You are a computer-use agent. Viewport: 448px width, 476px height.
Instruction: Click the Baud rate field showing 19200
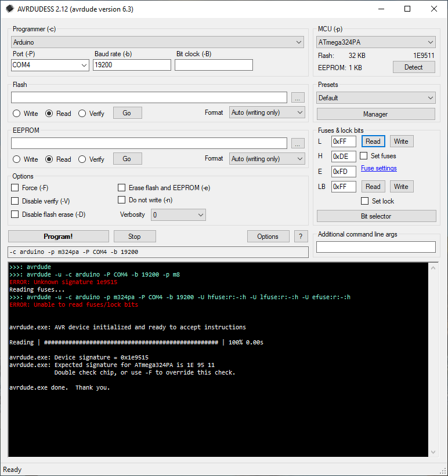(132, 65)
